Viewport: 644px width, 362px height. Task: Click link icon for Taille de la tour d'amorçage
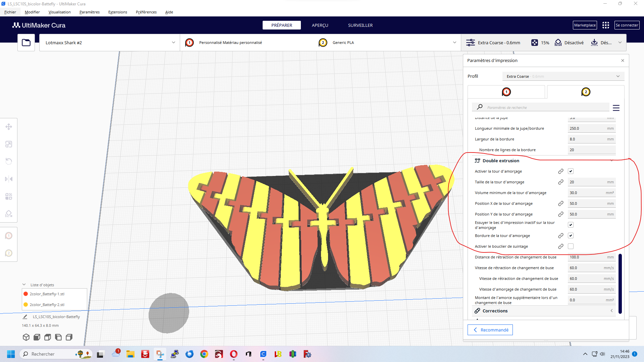560,182
